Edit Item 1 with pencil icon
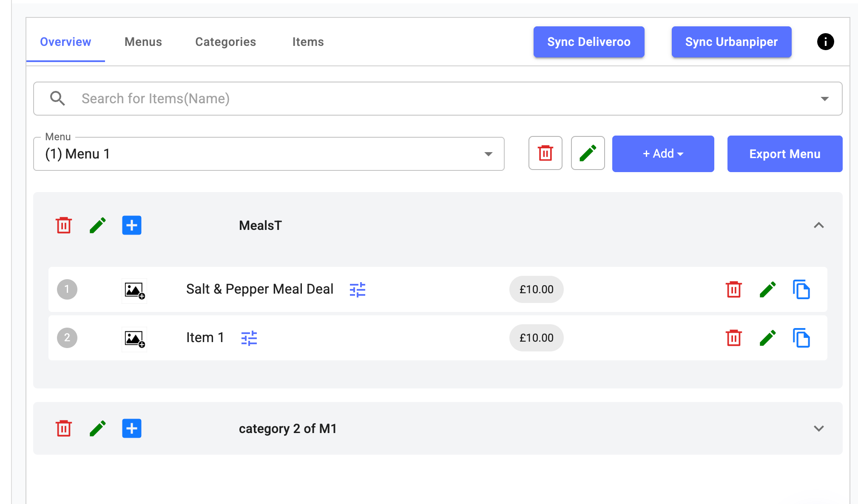Viewport: 858px width, 504px height. point(768,338)
